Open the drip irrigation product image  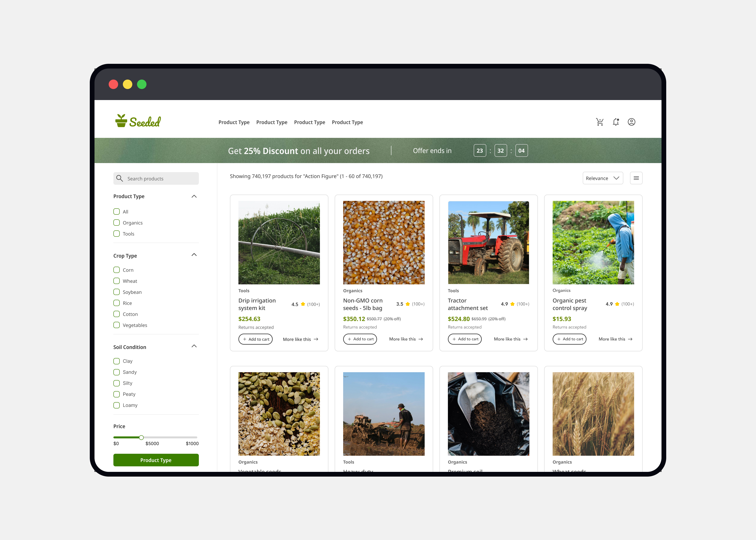[x=279, y=242]
